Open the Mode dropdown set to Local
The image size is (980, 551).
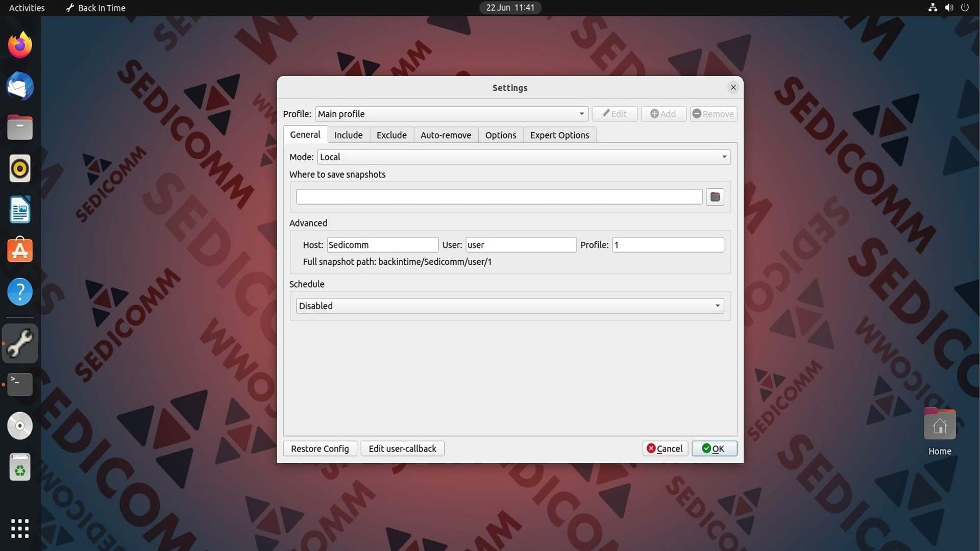point(524,157)
